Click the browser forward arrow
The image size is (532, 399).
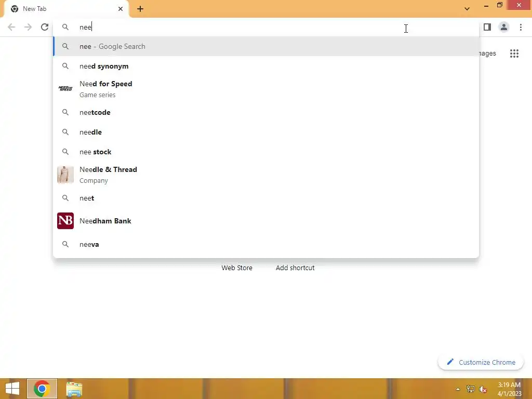pos(28,27)
